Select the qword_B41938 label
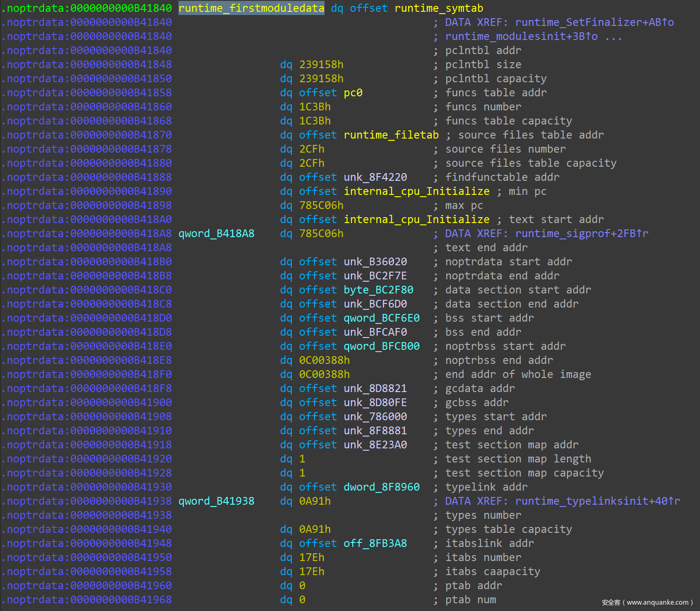Viewport: 700px width, 611px height. (x=216, y=501)
